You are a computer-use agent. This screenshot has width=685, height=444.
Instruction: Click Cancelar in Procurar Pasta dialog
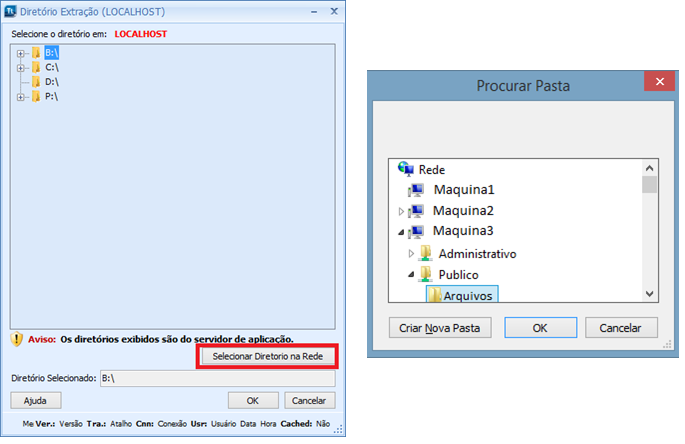621,328
